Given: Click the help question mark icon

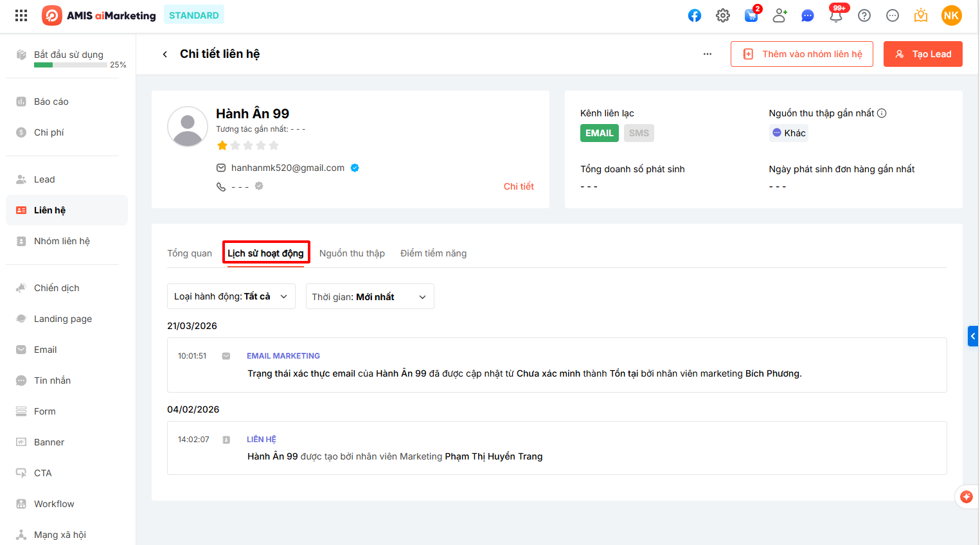Looking at the screenshot, I should tap(864, 15).
